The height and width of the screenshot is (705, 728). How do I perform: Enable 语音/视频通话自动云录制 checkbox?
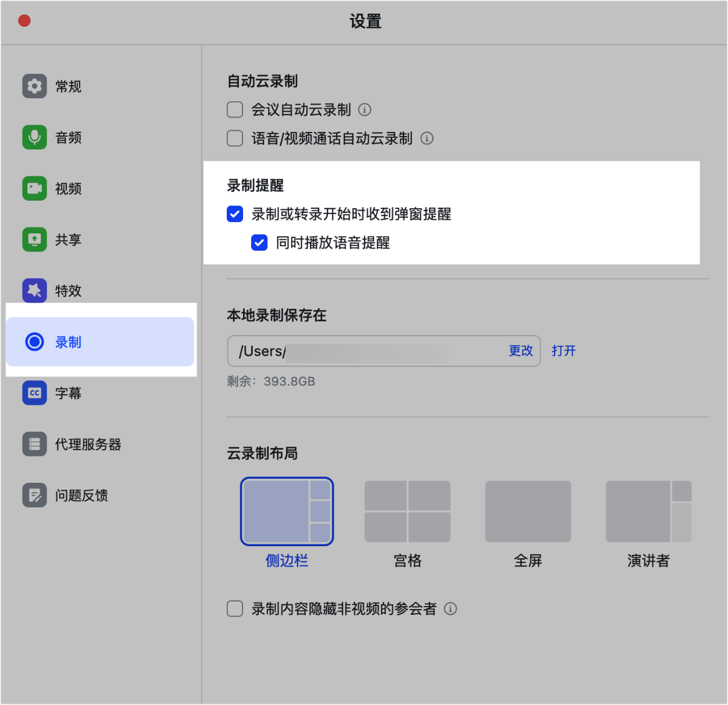[x=235, y=138]
